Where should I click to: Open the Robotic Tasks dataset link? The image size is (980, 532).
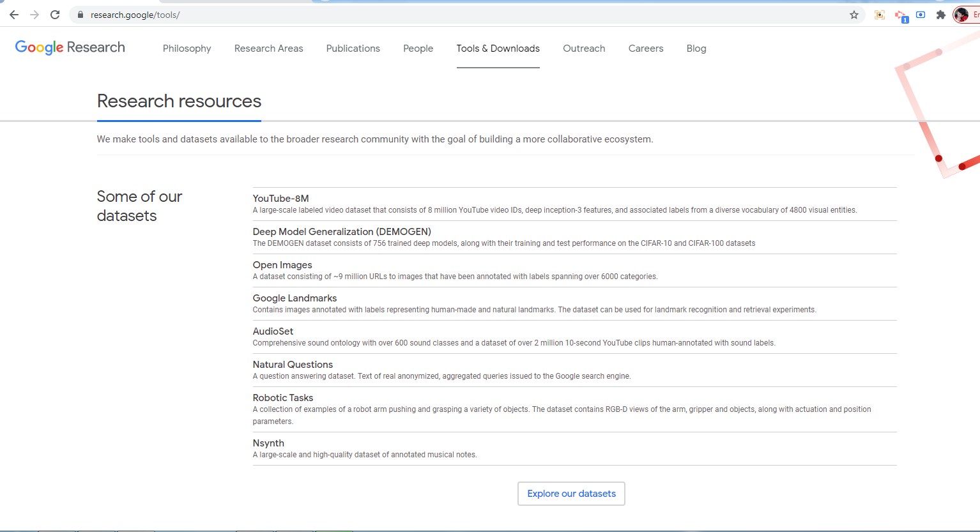pos(283,398)
